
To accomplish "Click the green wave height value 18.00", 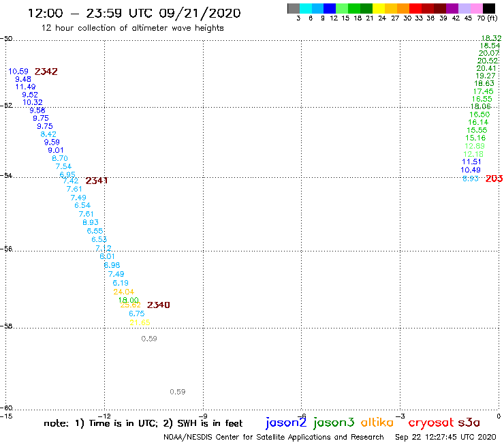I will (129, 300).
